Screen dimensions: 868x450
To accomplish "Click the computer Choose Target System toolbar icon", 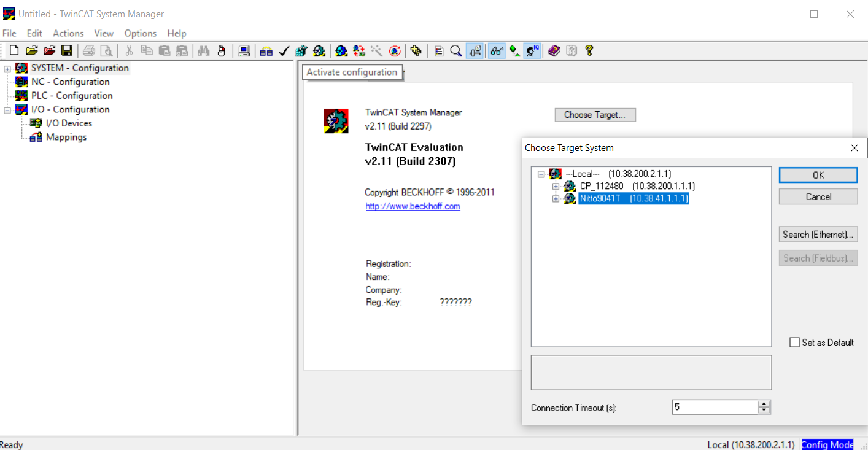I will 244,51.
